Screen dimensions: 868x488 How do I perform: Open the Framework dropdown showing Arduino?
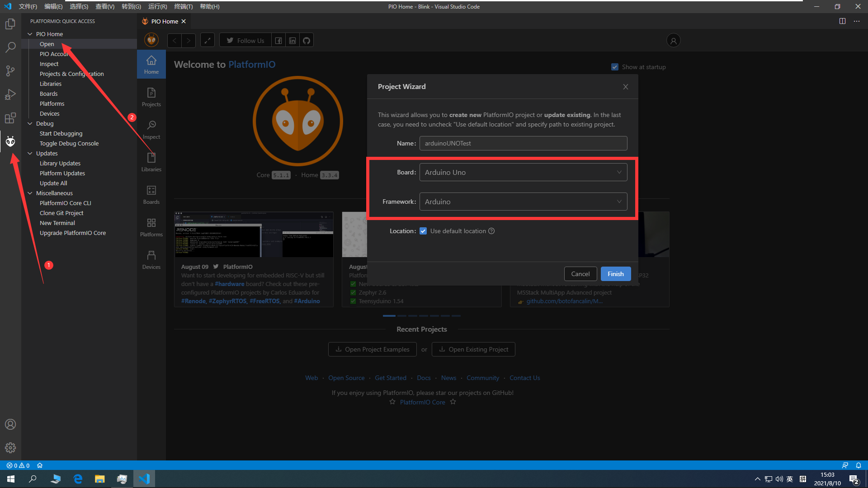pyautogui.click(x=523, y=202)
